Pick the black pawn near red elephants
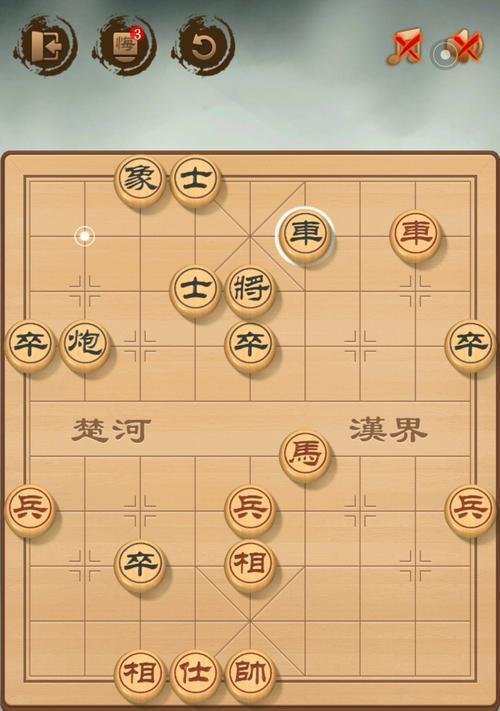 (140, 565)
